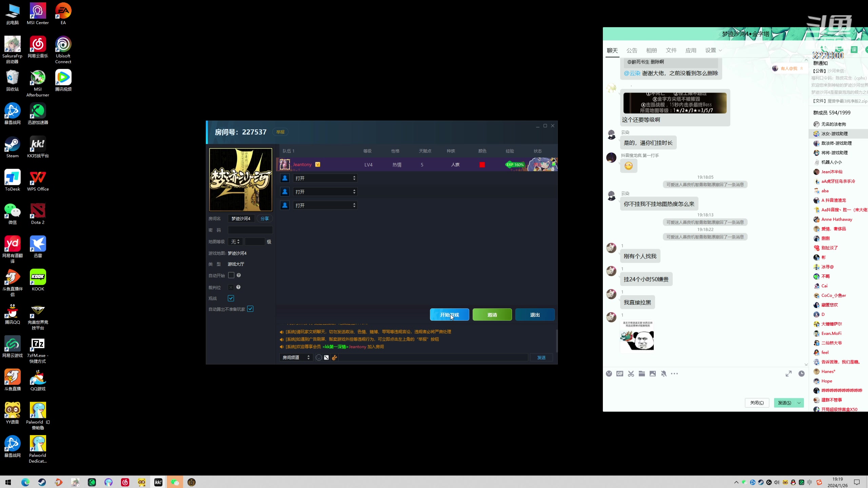Click the help icon next to 自动开始

click(239, 275)
